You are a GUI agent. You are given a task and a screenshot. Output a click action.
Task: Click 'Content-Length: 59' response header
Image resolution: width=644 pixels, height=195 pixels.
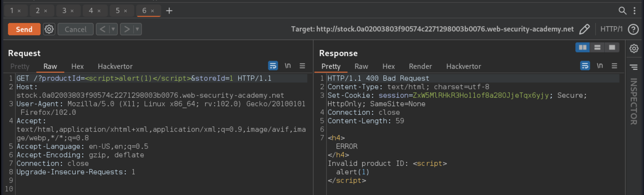366,121
